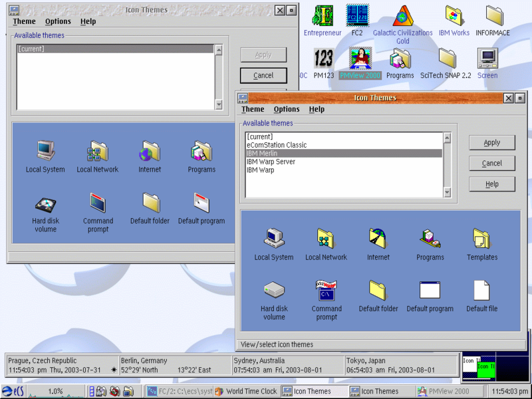Select Default folder icon in back window
This screenshot has width=532, height=399.
151,203
